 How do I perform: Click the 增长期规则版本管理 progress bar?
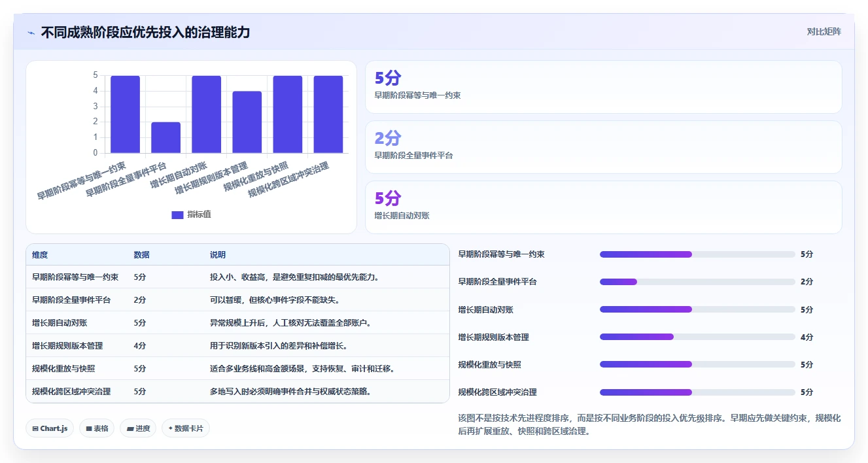click(x=697, y=337)
